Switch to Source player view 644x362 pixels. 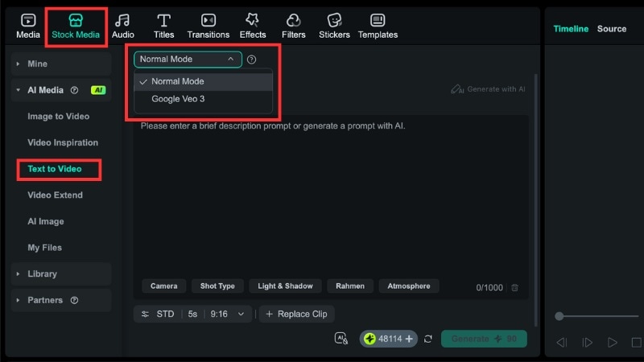[x=612, y=29]
